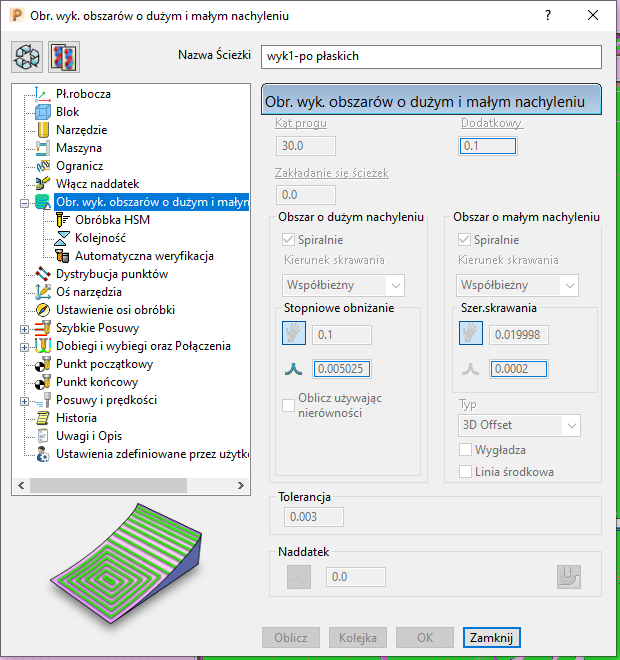Image resolution: width=620 pixels, height=660 pixels.
Task: Click the Nazwa Ścieżki input field
Action: pos(431,57)
